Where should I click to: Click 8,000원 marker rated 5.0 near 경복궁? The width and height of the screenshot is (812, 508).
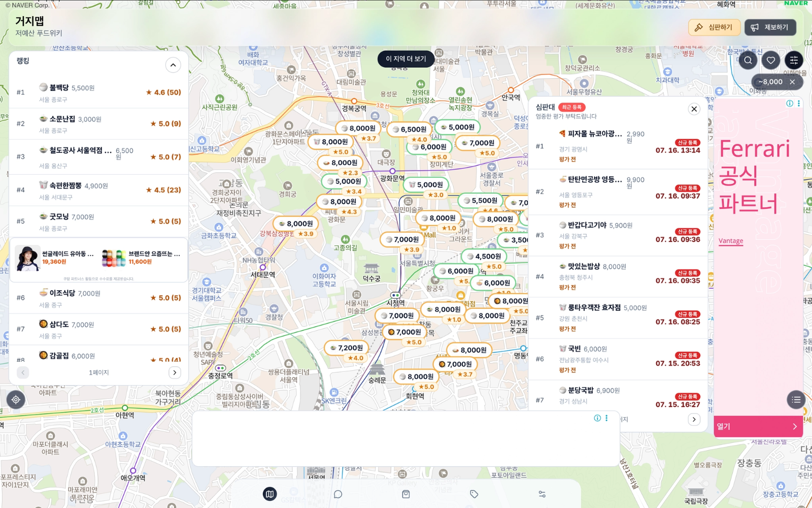(331, 142)
